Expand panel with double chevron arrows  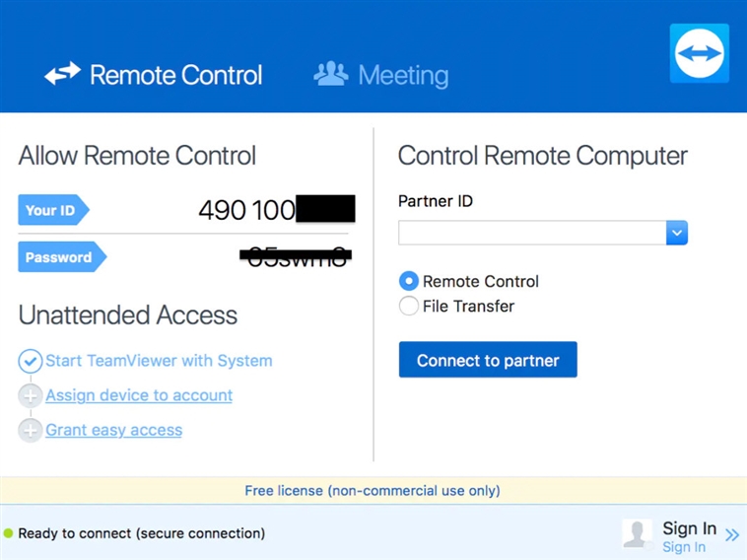[731, 534]
